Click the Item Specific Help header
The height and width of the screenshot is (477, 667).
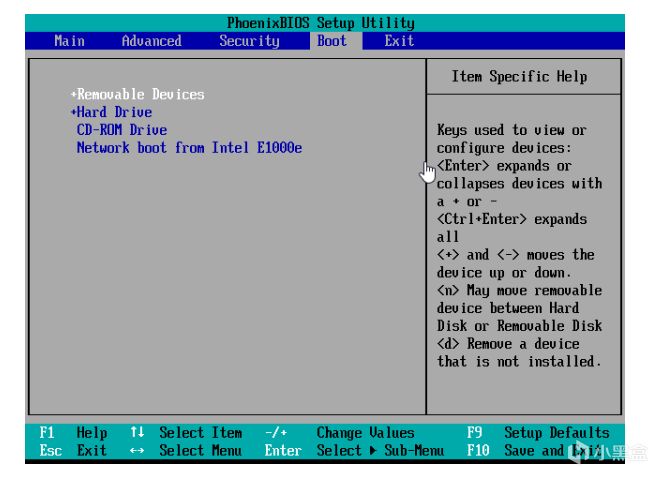click(x=519, y=77)
